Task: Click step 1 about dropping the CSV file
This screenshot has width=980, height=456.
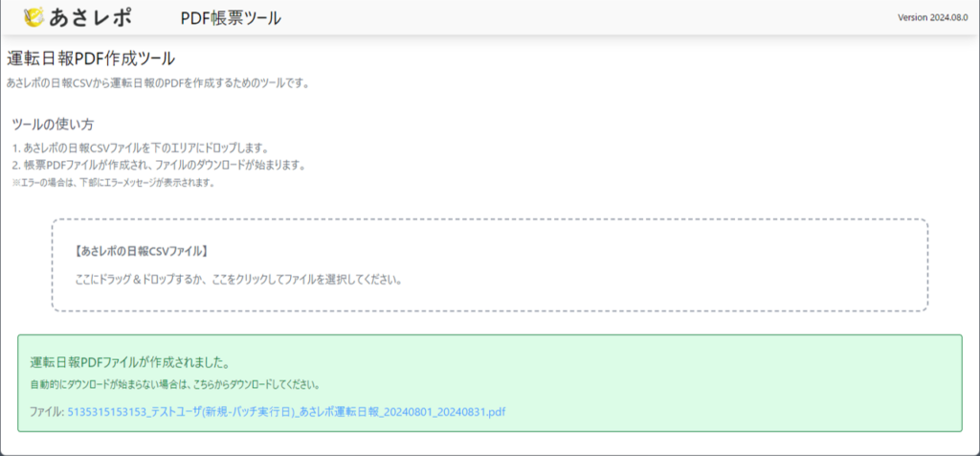Action: pos(140,149)
